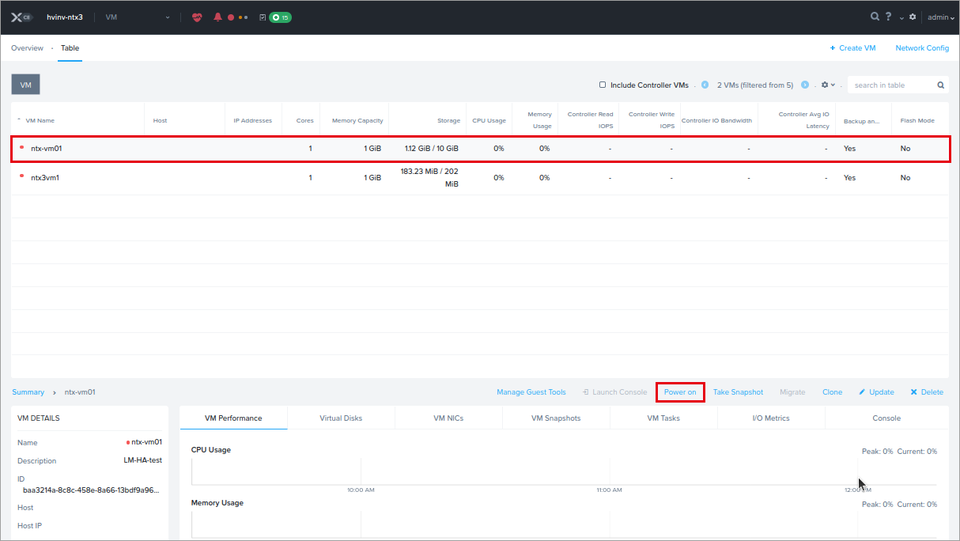
Task: Check Include Controller VMs checkbox
Action: [602, 85]
